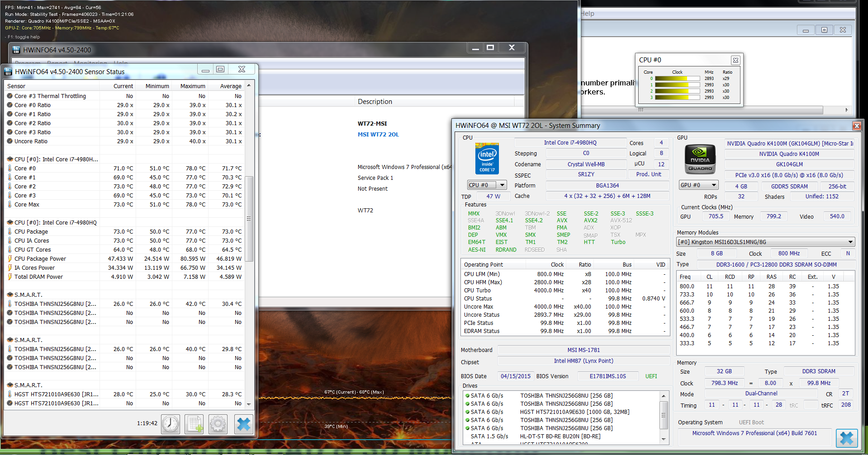The image size is (868, 455).
Task: Click the 1:19:42 elapsed timer
Action: pos(147,423)
